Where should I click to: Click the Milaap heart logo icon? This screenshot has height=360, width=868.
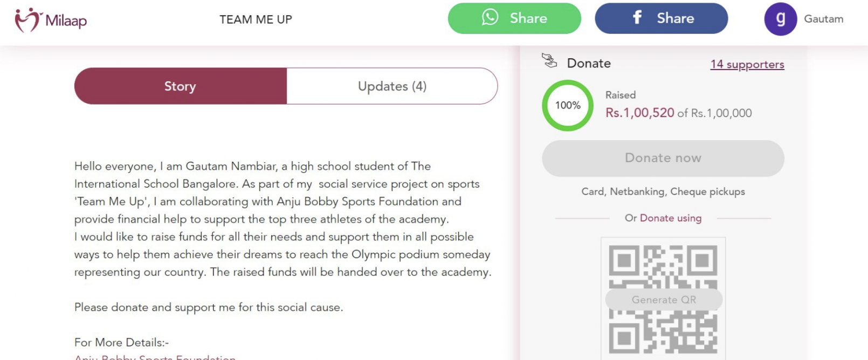coord(28,20)
